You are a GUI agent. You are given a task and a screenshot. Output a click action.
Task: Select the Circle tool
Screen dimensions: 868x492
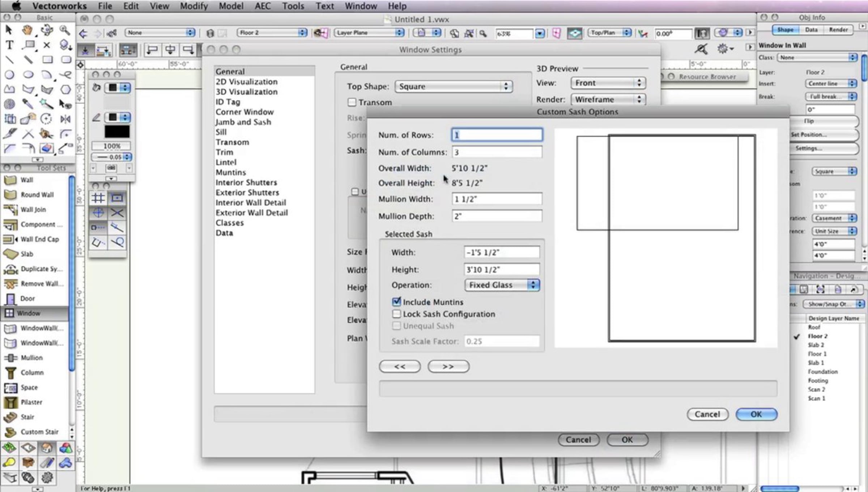click(x=9, y=75)
